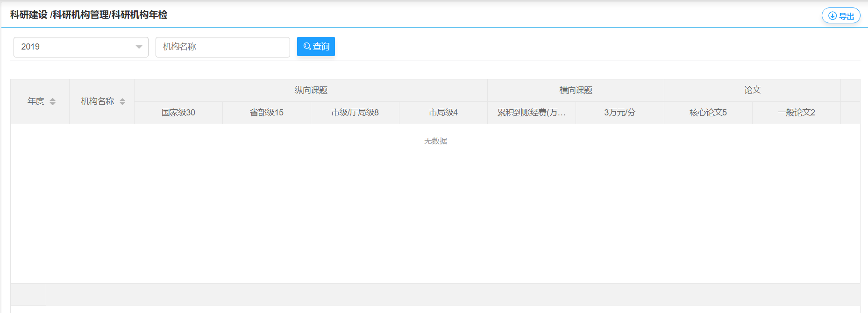
Task: Click the 市局级4 column header
Action: tap(443, 113)
